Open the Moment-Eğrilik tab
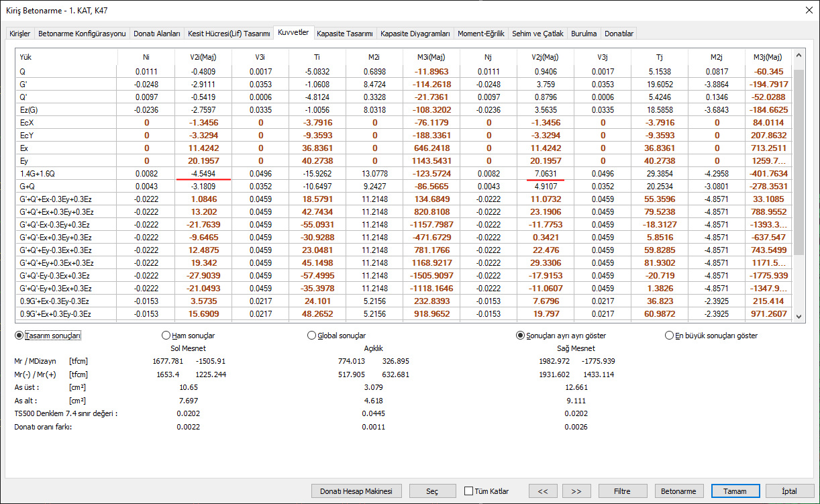Image resolution: width=820 pixels, height=504 pixels. point(480,34)
